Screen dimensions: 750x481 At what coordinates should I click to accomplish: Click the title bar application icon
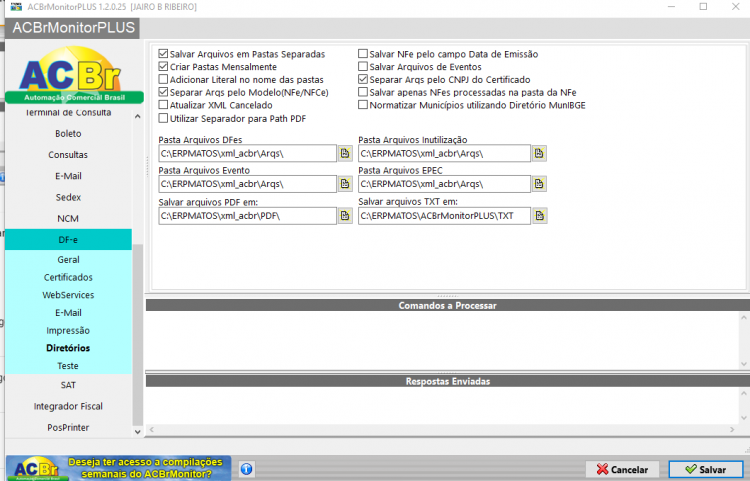[16, 7]
